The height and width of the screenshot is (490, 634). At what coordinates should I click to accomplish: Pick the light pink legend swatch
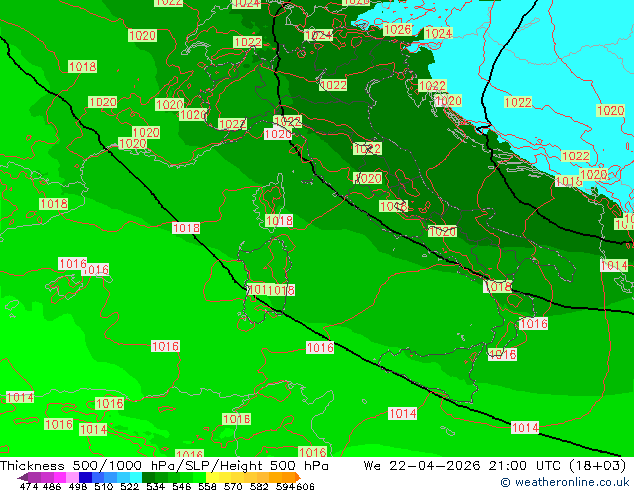pyautogui.click(x=72, y=477)
